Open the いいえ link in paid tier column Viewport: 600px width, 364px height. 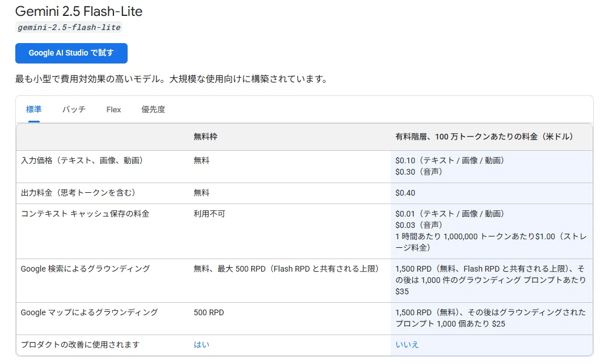coord(407,345)
